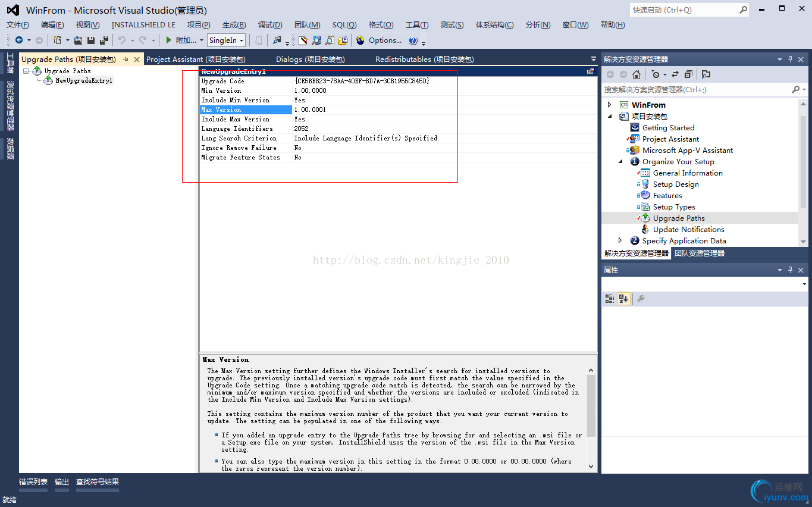Click the alphabetical sort icon in Properties panel
The image size is (812, 507).
623,299
